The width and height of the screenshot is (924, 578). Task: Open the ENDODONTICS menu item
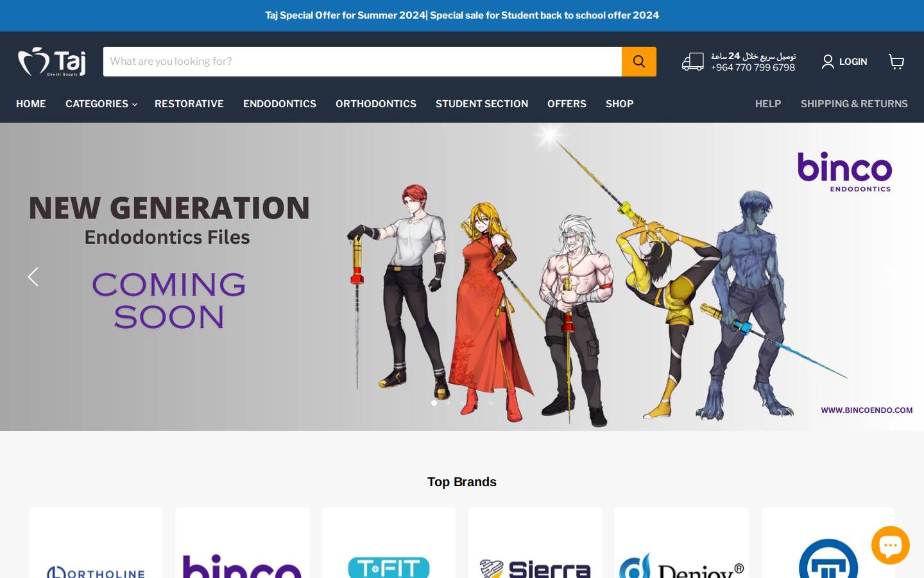click(x=280, y=103)
